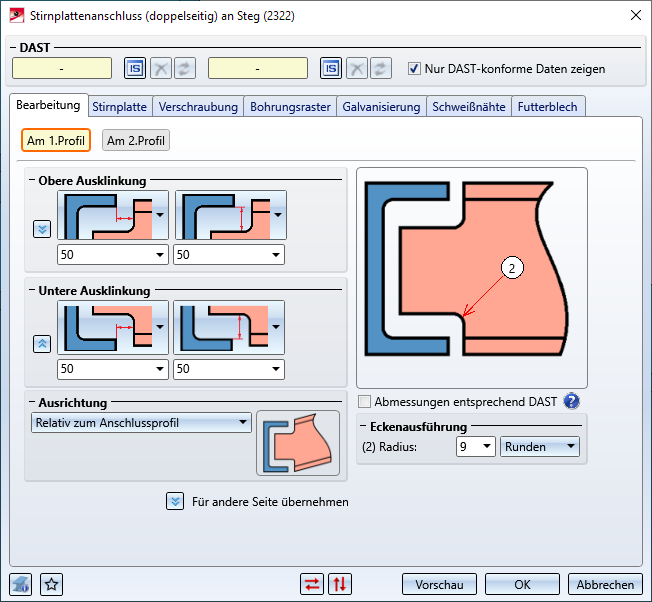Click the large notch preview diagram
This screenshot has height=602, width=652.
[472, 278]
